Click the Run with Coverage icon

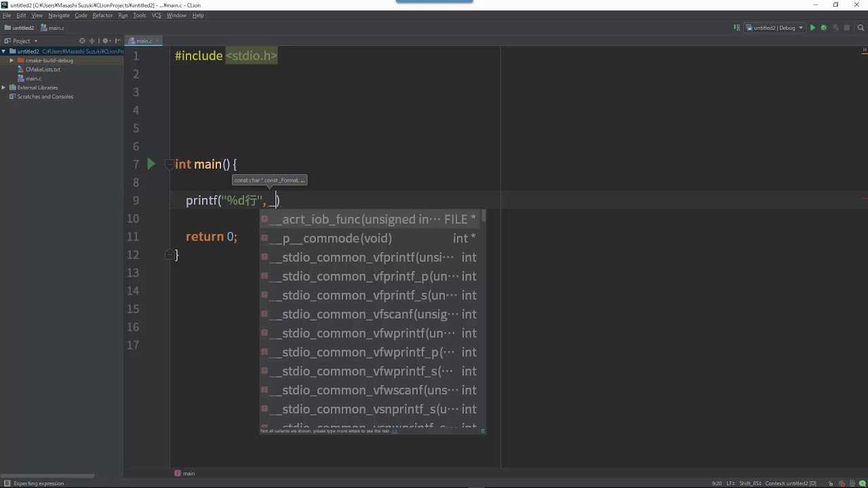[835, 28]
